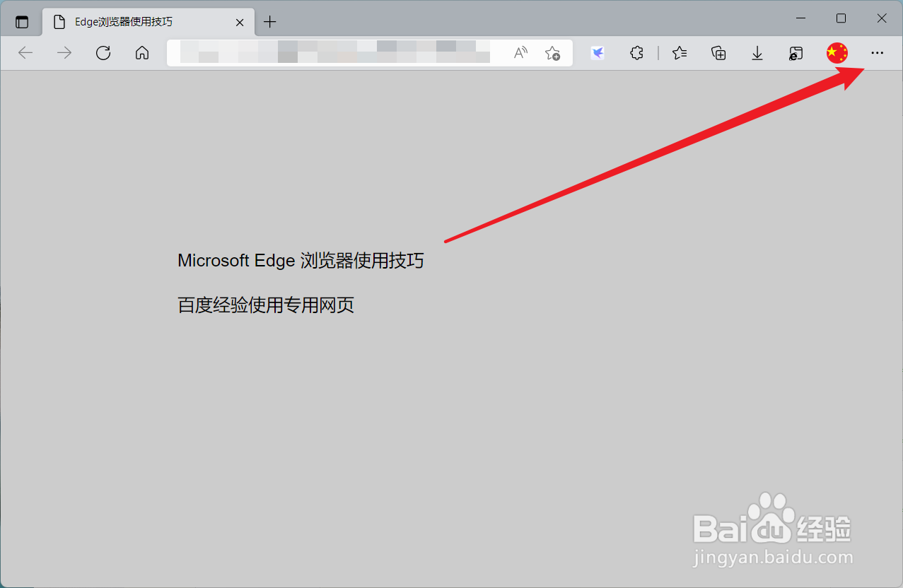Go forward with the forward arrow
The height and width of the screenshot is (588, 903).
click(64, 53)
